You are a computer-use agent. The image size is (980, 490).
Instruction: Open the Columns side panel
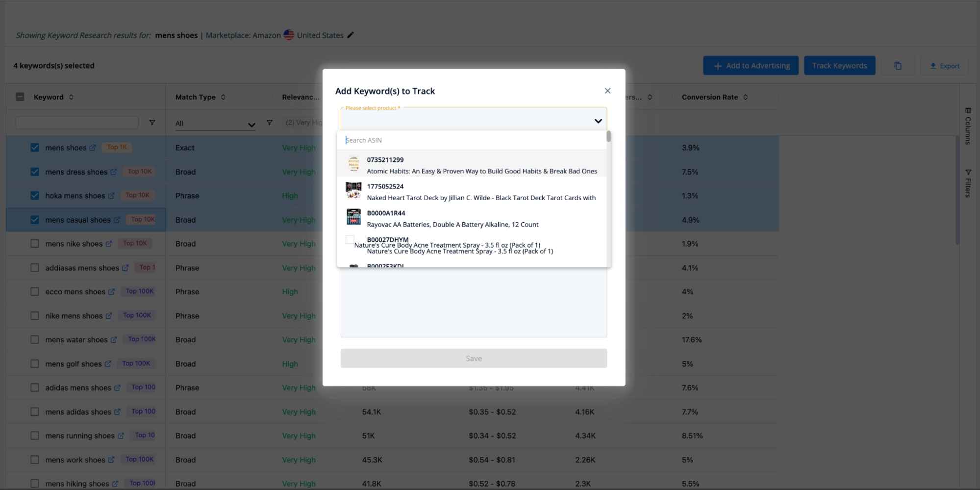[968, 126]
